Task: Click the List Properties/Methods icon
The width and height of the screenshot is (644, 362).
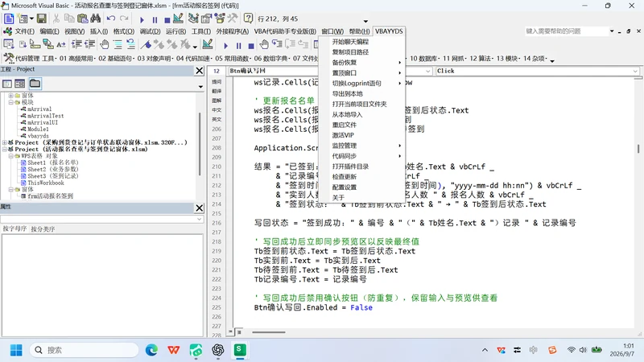Action: pos(9,44)
